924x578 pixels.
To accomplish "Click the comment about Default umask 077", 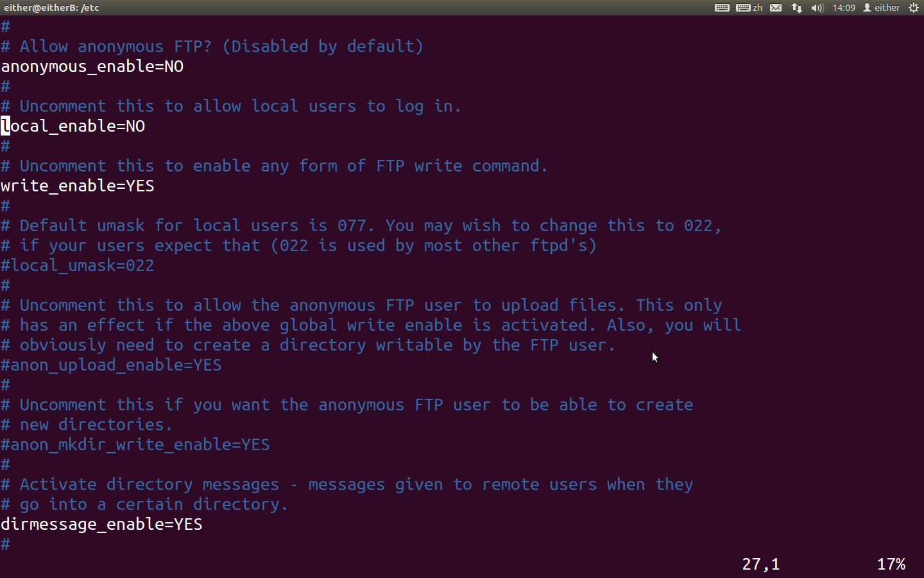I will [361, 226].
